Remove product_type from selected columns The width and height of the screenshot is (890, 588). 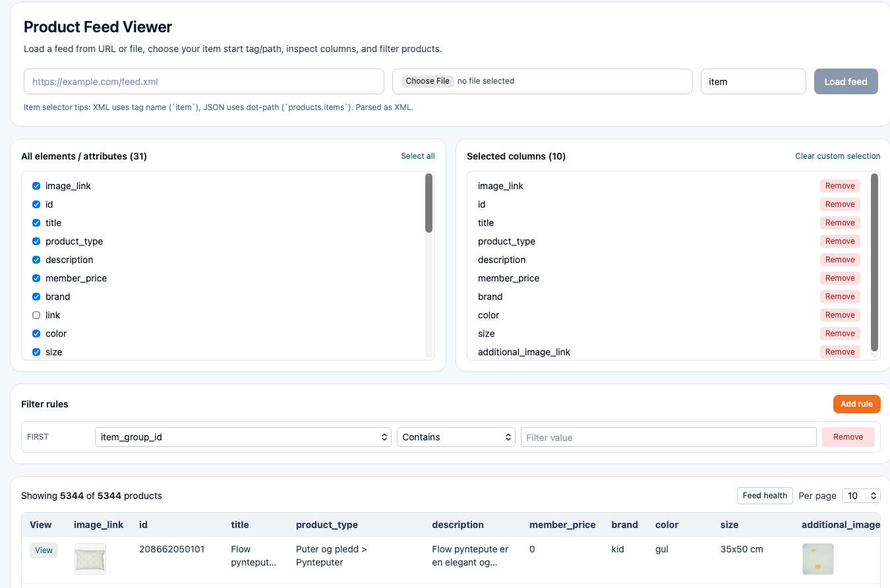coord(840,241)
